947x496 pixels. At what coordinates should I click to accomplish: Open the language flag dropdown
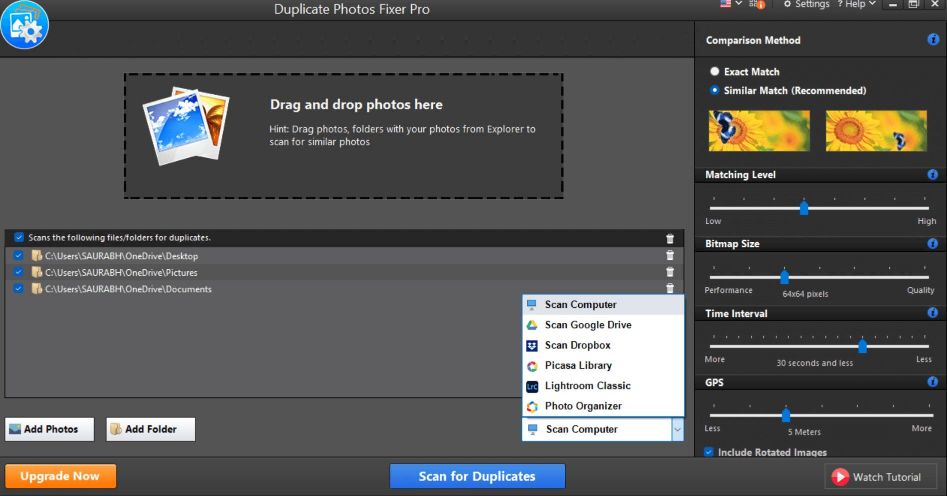pyautogui.click(x=731, y=5)
